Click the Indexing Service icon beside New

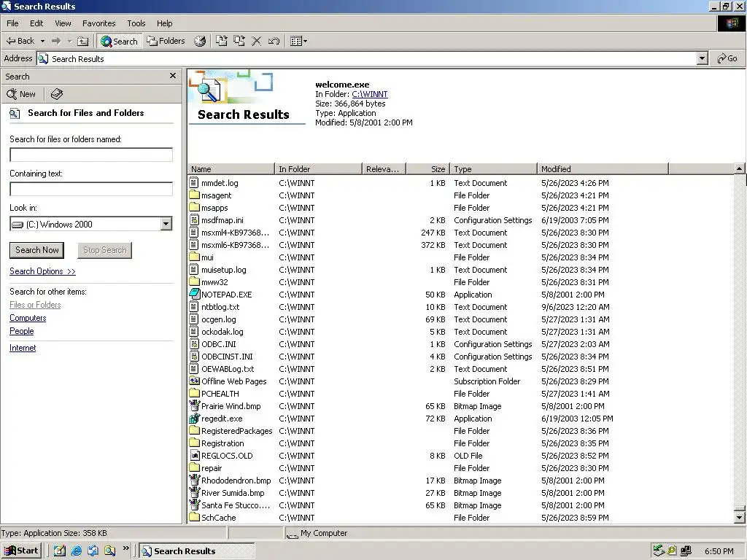point(57,94)
